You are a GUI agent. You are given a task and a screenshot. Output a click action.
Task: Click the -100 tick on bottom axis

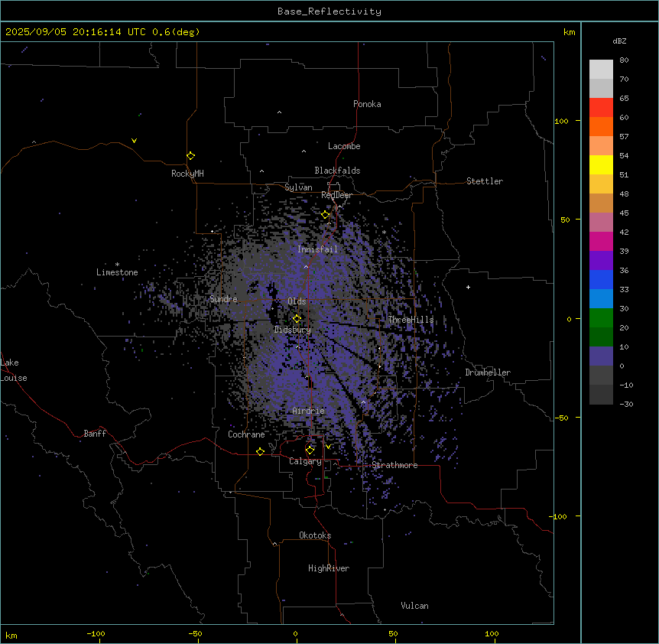(96, 634)
